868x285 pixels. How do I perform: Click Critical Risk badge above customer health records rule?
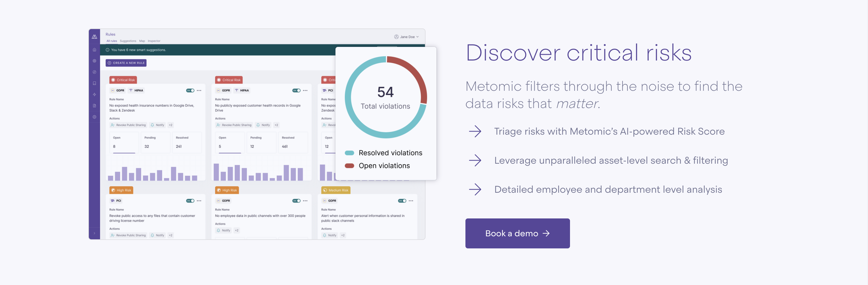(x=229, y=80)
